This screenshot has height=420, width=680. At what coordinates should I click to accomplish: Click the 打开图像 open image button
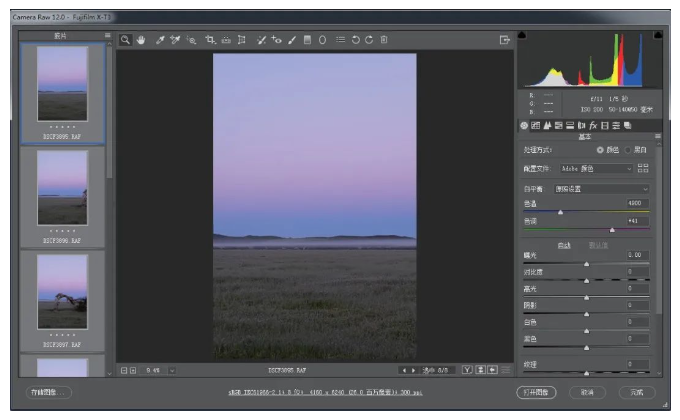click(x=536, y=392)
